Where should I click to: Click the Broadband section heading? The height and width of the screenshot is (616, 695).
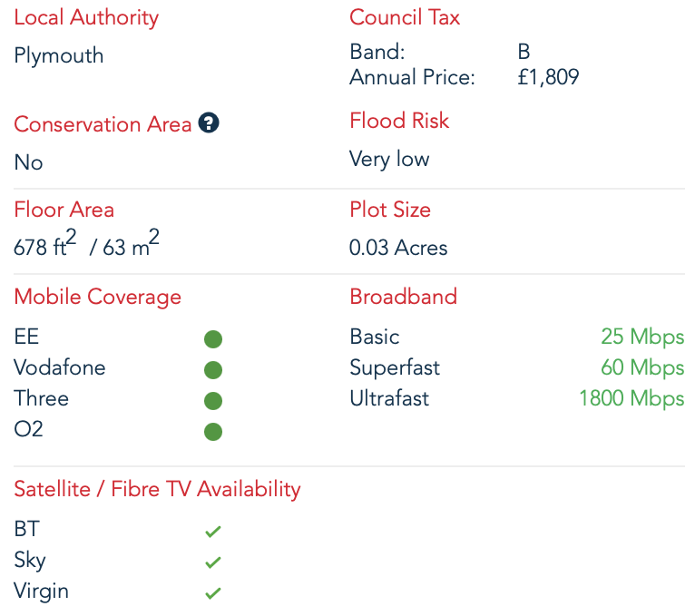coord(404,297)
